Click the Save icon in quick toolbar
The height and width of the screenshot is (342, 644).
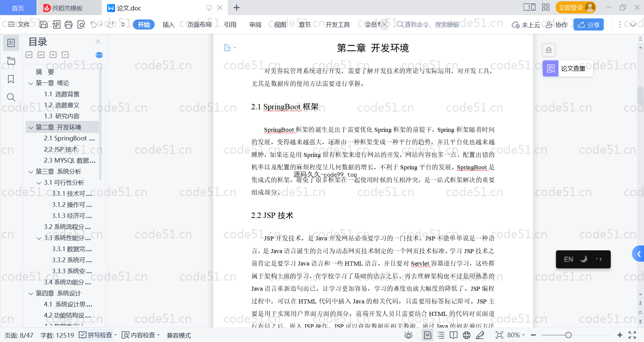click(44, 24)
